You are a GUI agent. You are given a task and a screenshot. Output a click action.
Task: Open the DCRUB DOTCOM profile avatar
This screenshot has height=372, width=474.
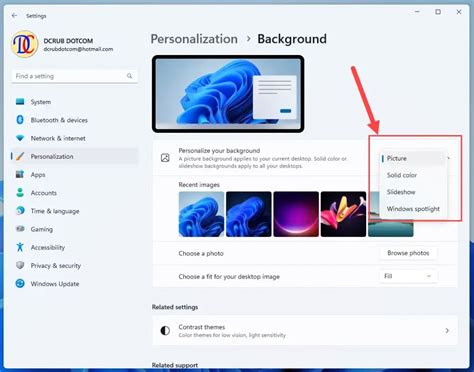24,44
